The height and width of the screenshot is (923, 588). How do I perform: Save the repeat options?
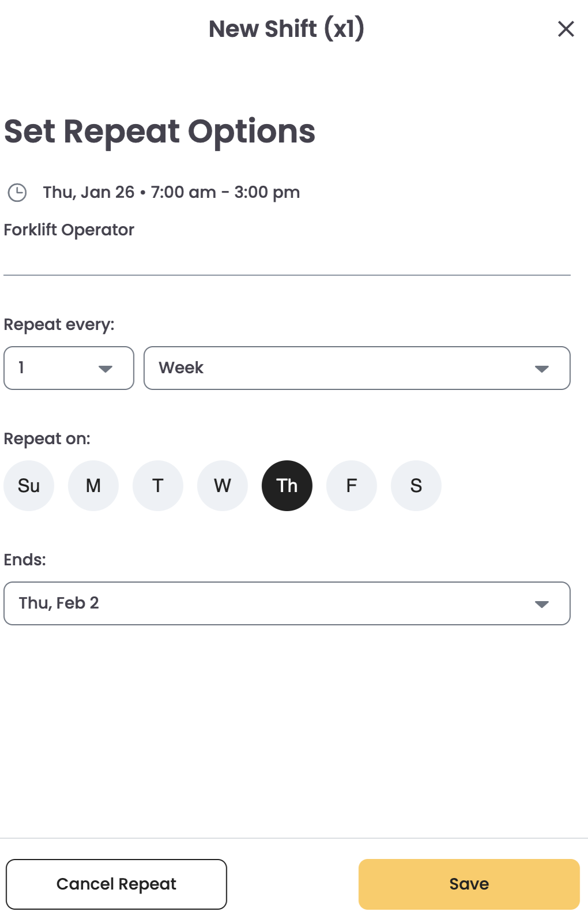point(469,884)
